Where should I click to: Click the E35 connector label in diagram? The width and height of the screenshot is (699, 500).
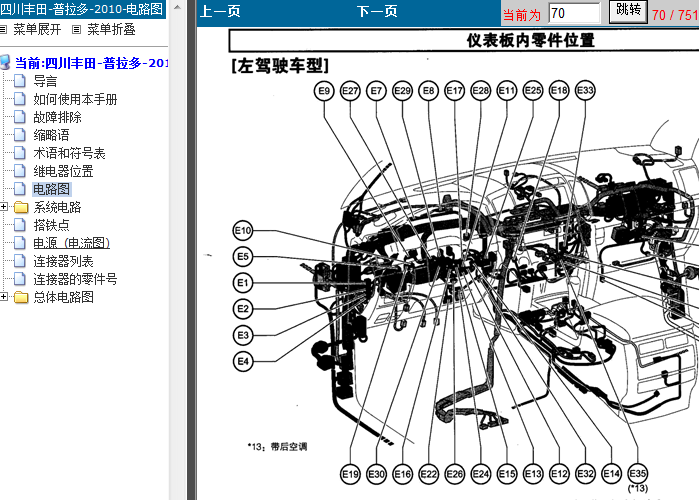637,474
